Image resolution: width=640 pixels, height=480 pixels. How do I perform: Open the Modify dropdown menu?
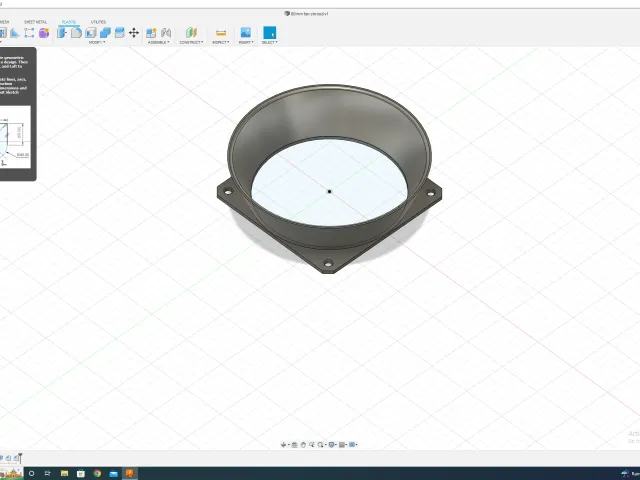(x=97, y=42)
